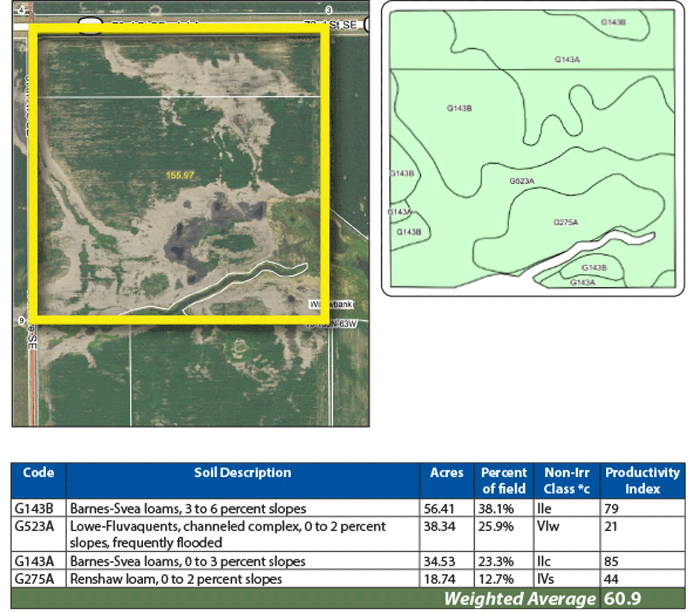The image size is (700, 613).
Task: Select the G275A code cell in the table
Action: [34, 579]
